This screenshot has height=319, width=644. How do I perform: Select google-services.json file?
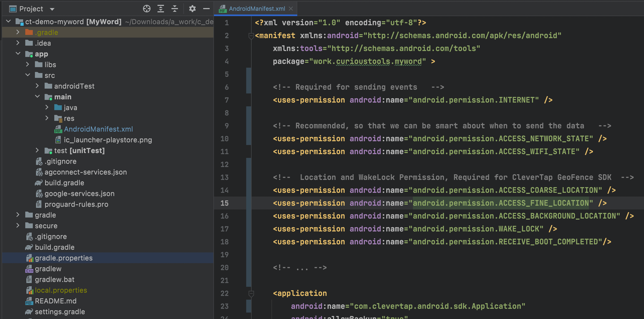click(x=79, y=194)
